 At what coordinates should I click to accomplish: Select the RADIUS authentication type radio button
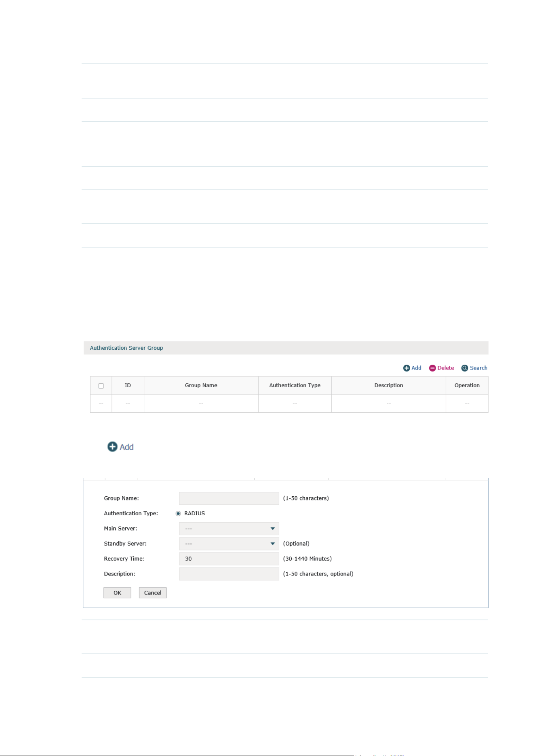coord(178,513)
